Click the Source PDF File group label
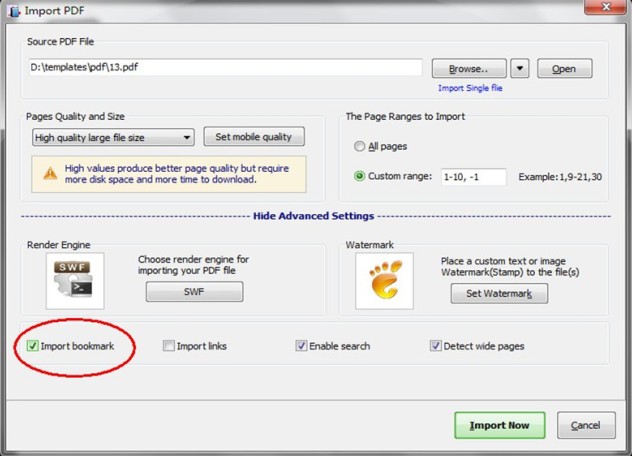Image resolution: width=632 pixels, height=456 pixels. click(x=60, y=42)
